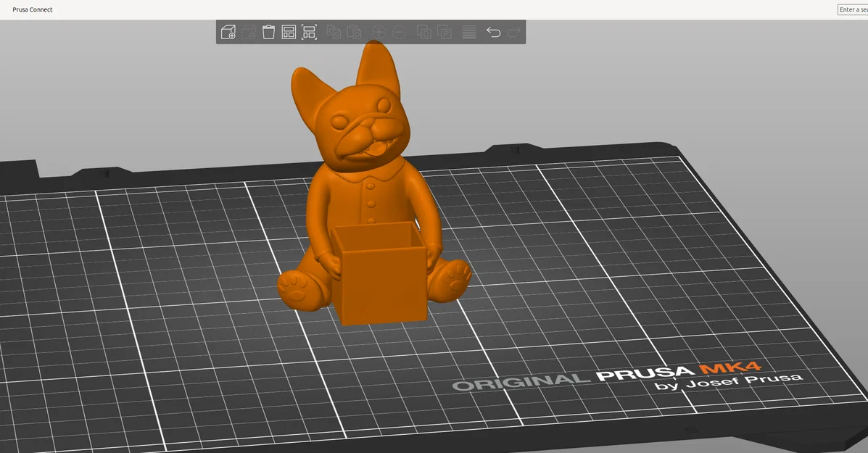Screen dimensions: 868x453
Task: Click the Remove instance minus circle icon
Action: (x=399, y=32)
